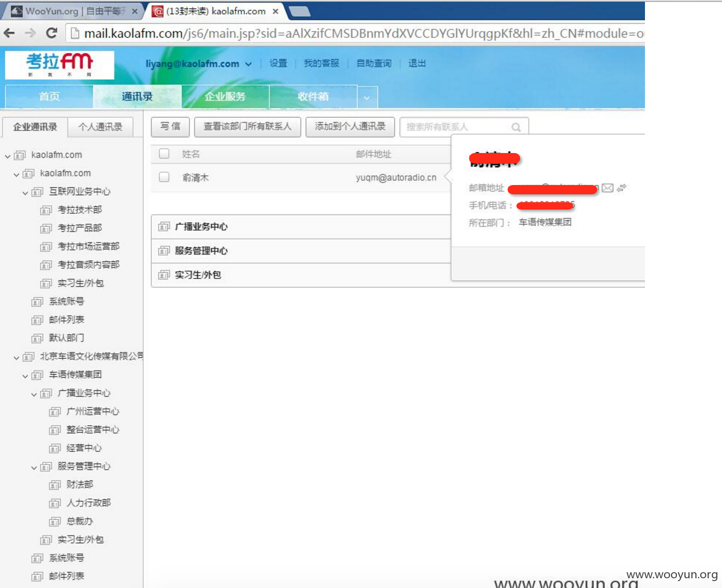Collapse the top-level kaolafm.com tree node
Image resolution: width=722 pixels, height=588 pixels.
point(7,156)
